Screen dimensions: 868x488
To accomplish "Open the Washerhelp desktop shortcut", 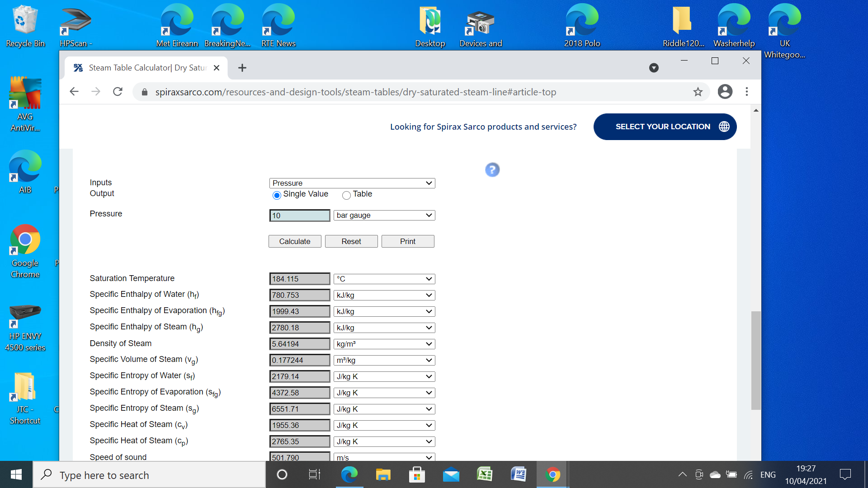I will click(734, 26).
